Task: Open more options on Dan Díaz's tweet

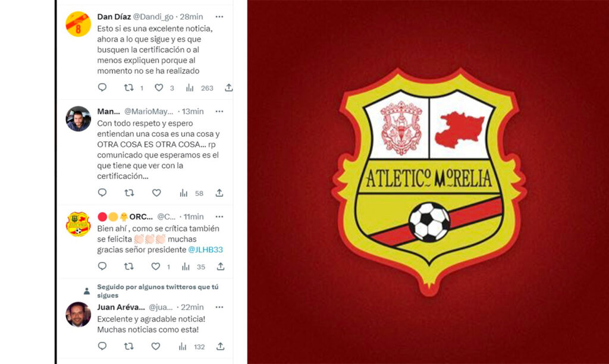Action: pyautogui.click(x=219, y=17)
